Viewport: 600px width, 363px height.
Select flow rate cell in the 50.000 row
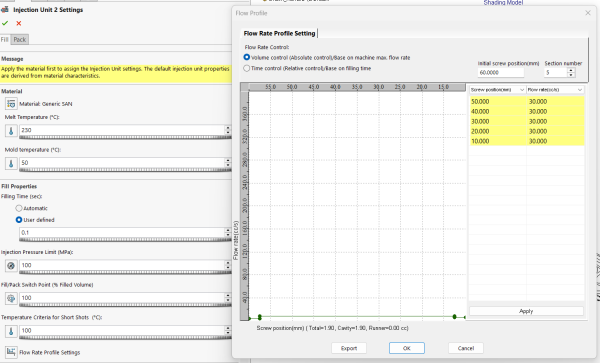[556, 101]
